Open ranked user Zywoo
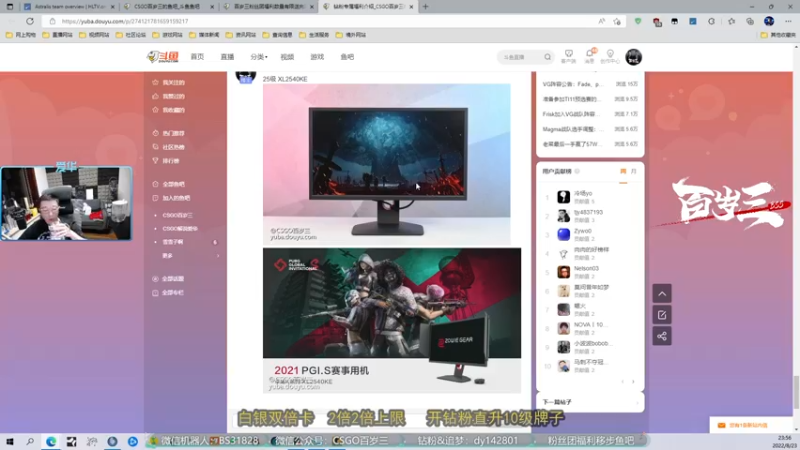The image size is (800, 450). pyautogui.click(x=583, y=231)
